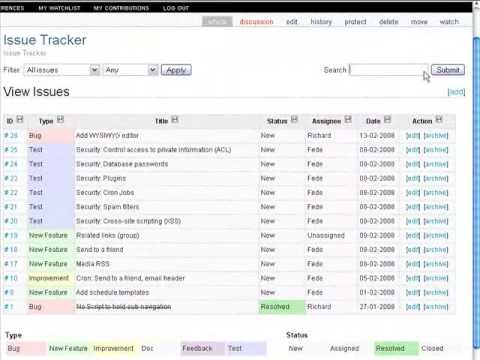The height and width of the screenshot is (360, 480).
Task: Archive the Security: Database passwords issue
Action: pos(436,164)
